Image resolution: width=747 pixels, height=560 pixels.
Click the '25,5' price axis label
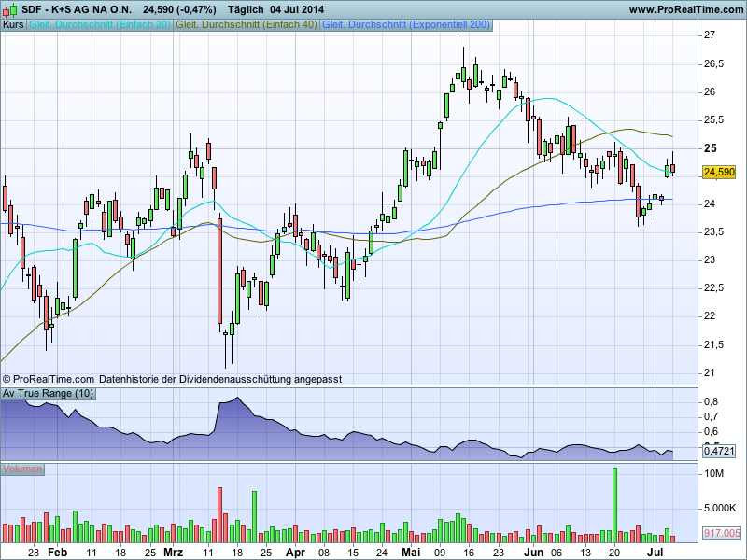[713, 120]
